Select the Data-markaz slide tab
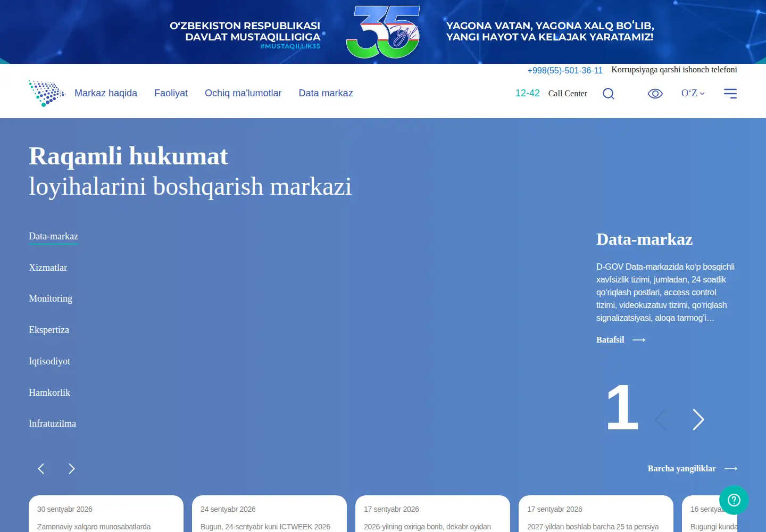 (x=53, y=236)
